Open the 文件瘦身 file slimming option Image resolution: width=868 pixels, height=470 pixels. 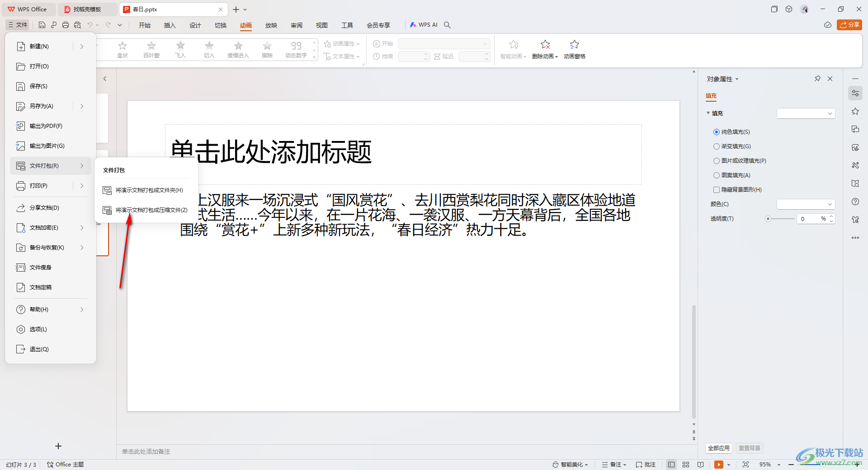pyautogui.click(x=40, y=268)
